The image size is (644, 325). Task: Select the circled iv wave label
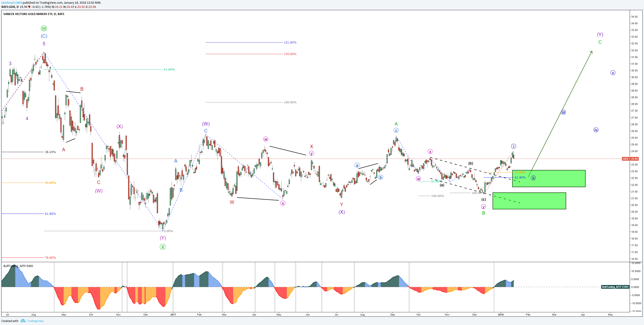click(596, 130)
